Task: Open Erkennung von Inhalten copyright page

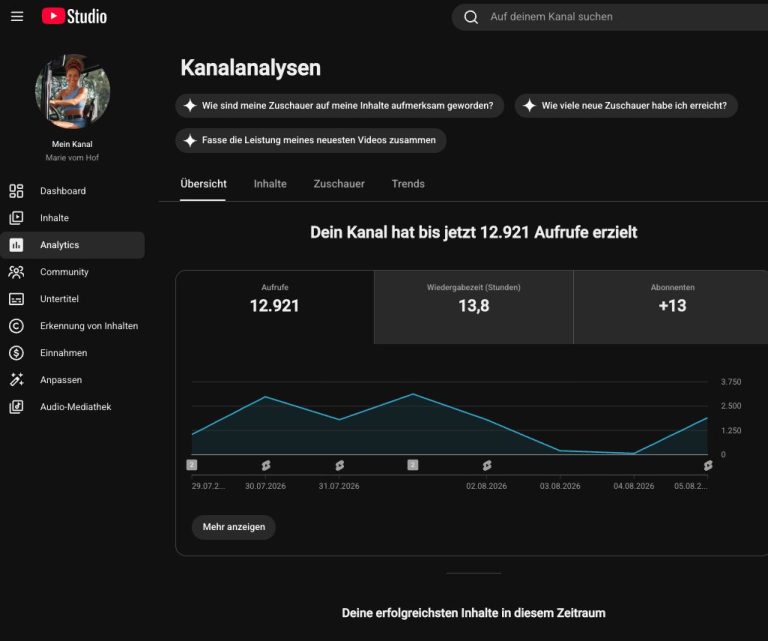Action: [72, 326]
